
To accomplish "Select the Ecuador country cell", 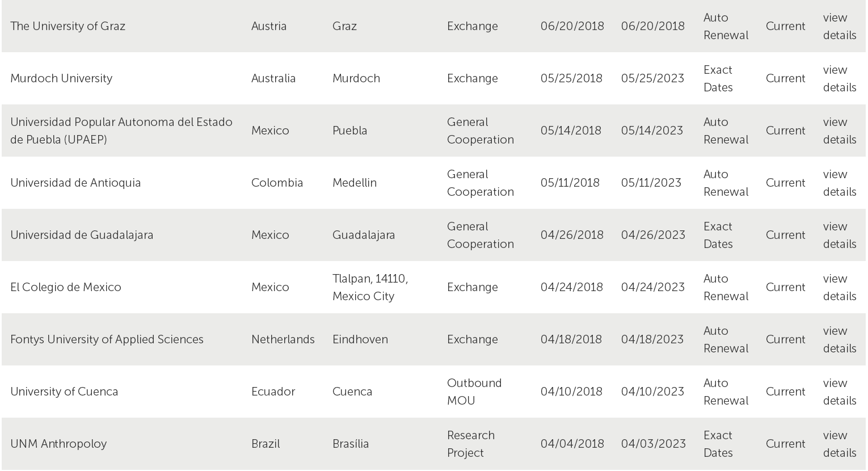I will 273,392.
